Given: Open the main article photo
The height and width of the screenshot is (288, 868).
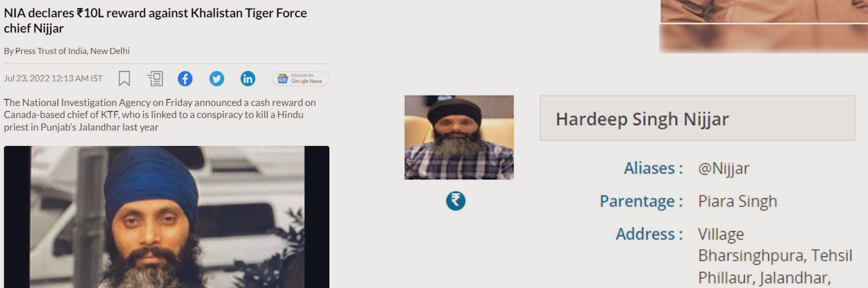Looking at the screenshot, I should 167,217.
